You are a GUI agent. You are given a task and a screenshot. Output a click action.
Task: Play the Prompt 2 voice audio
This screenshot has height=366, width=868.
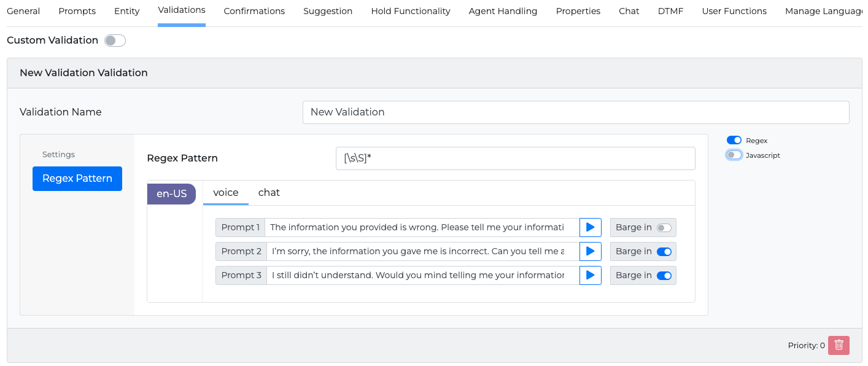[590, 251]
